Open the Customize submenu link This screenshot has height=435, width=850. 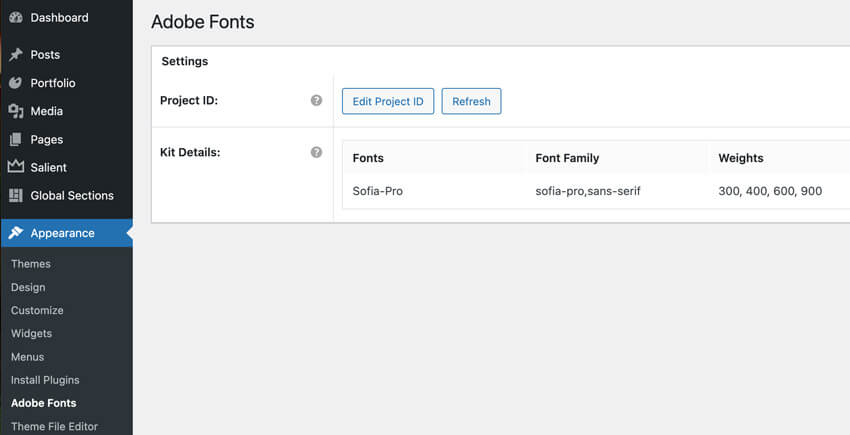point(37,310)
